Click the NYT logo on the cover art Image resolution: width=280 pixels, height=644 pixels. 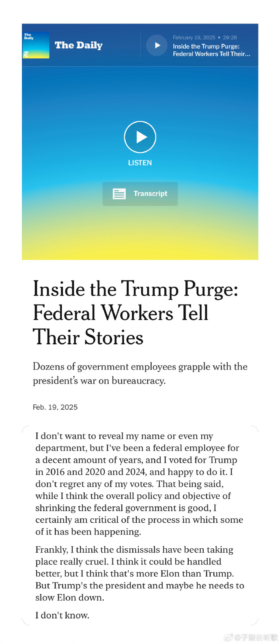coord(26,54)
